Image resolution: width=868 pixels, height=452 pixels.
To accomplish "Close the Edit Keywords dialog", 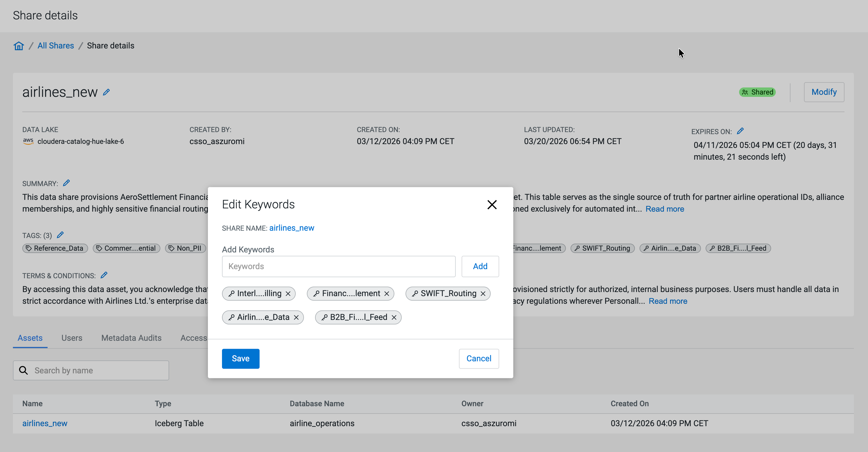I will tap(492, 205).
